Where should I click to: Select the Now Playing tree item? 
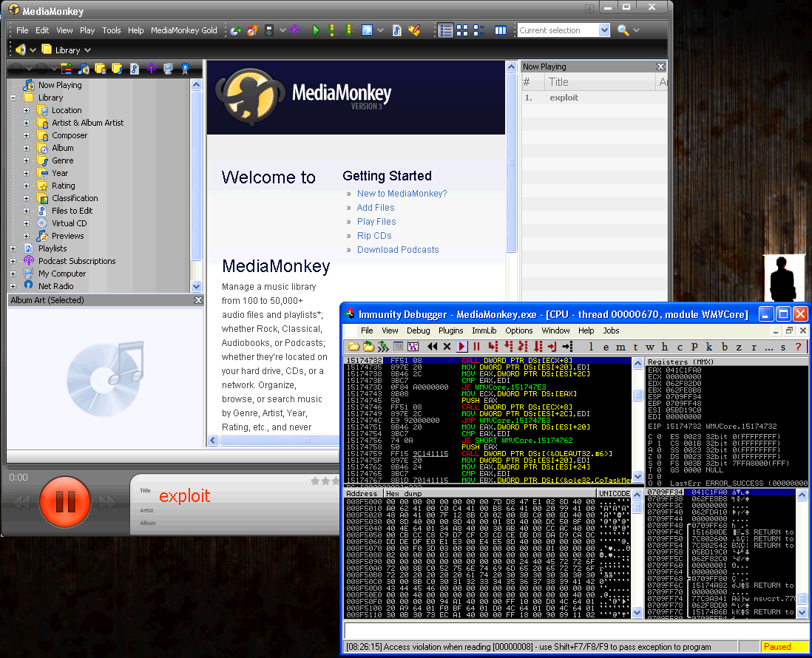point(60,85)
